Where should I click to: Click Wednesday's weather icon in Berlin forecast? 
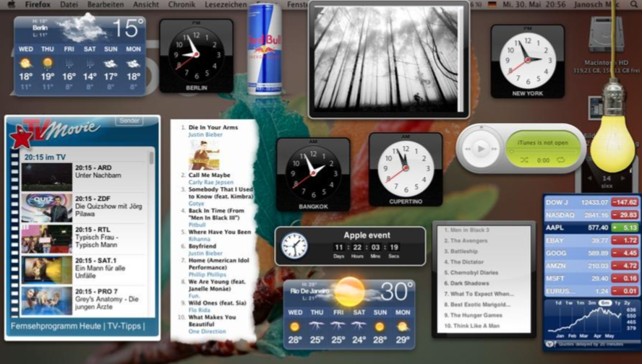(x=25, y=64)
